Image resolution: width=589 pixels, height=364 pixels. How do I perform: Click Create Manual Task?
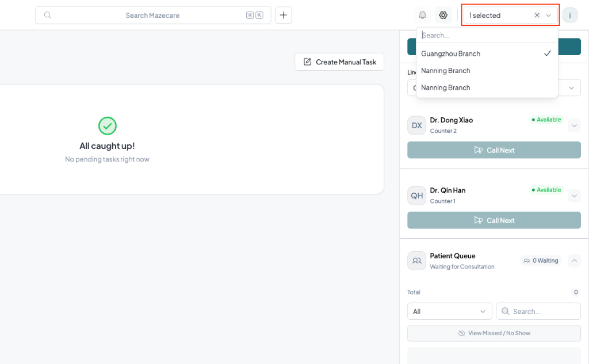339,62
